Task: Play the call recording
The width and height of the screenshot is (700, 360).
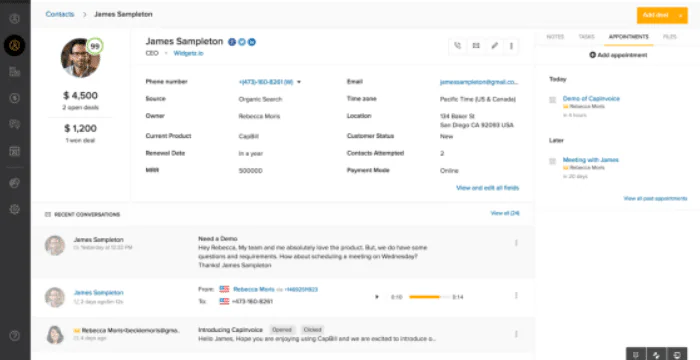Action: coord(377,297)
